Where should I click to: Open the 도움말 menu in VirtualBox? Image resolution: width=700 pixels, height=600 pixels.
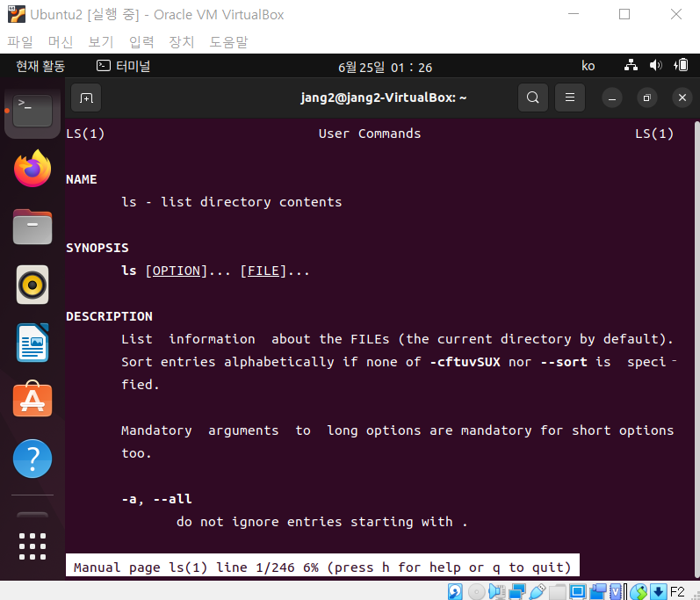tap(228, 42)
